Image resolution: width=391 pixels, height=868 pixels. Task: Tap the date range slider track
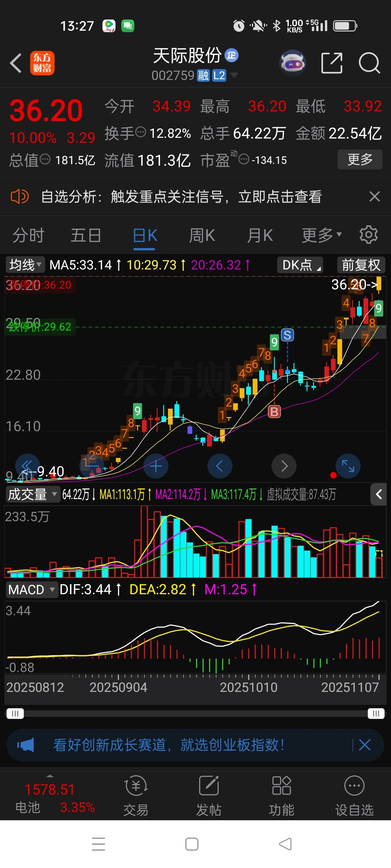[x=195, y=714]
